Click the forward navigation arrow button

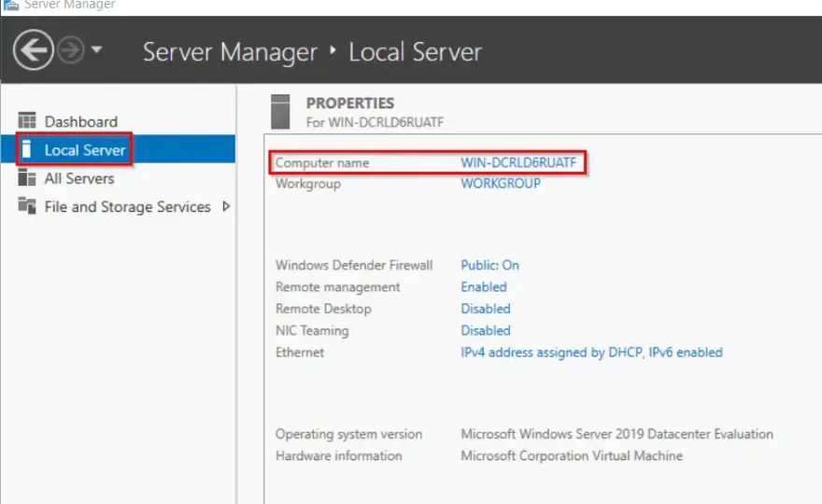pos(70,50)
